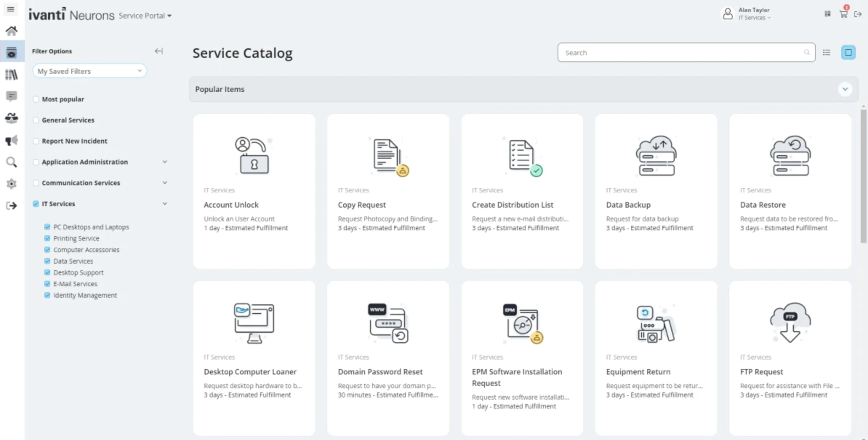Open the Data Backup title
This screenshot has width=868, height=440.
(628, 205)
